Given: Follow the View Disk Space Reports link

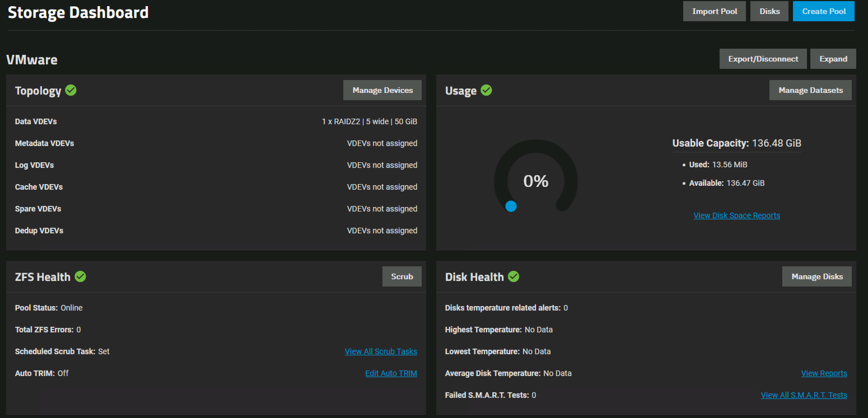Looking at the screenshot, I should point(737,215).
